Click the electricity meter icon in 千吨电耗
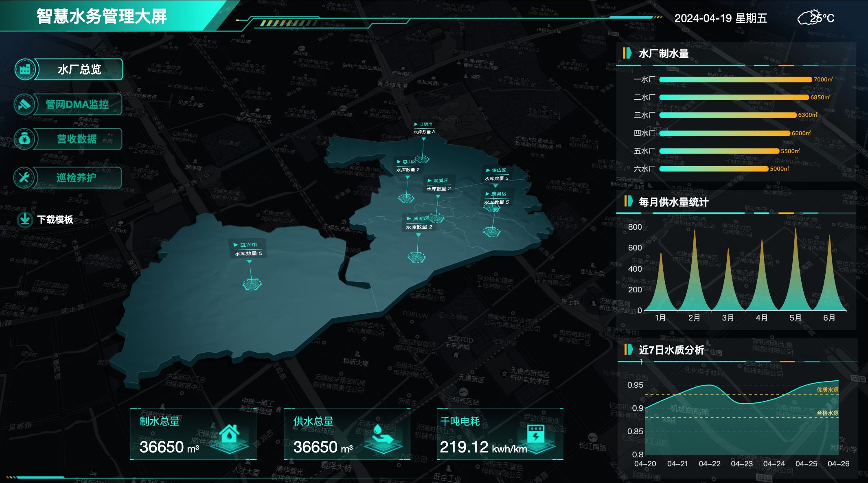Viewport: 868px width, 483px height. 535,435
